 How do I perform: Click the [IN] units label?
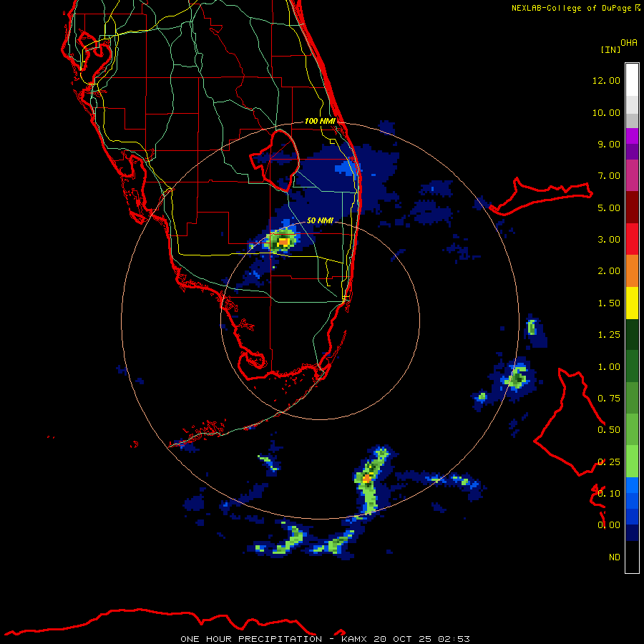(611, 49)
